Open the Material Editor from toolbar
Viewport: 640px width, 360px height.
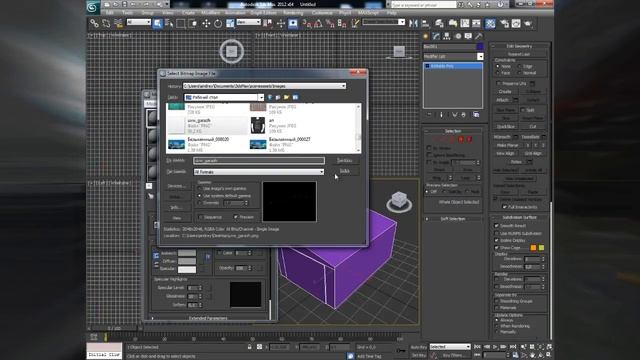pyautogui.click(x=490, y=23)
